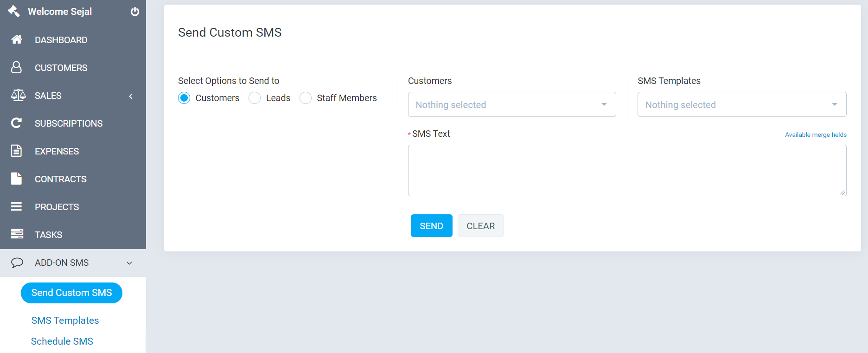Select the Leads radio option
Screen dimensions: 868x353
pos(255,98)
